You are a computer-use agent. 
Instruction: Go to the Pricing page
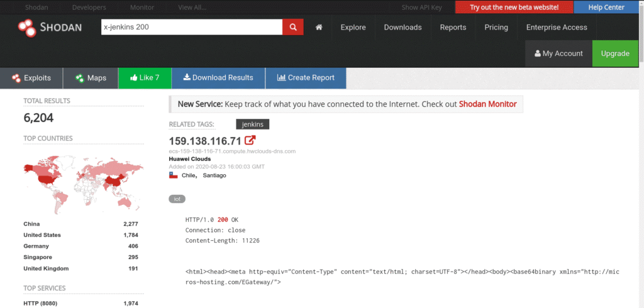tap(496, 28)
